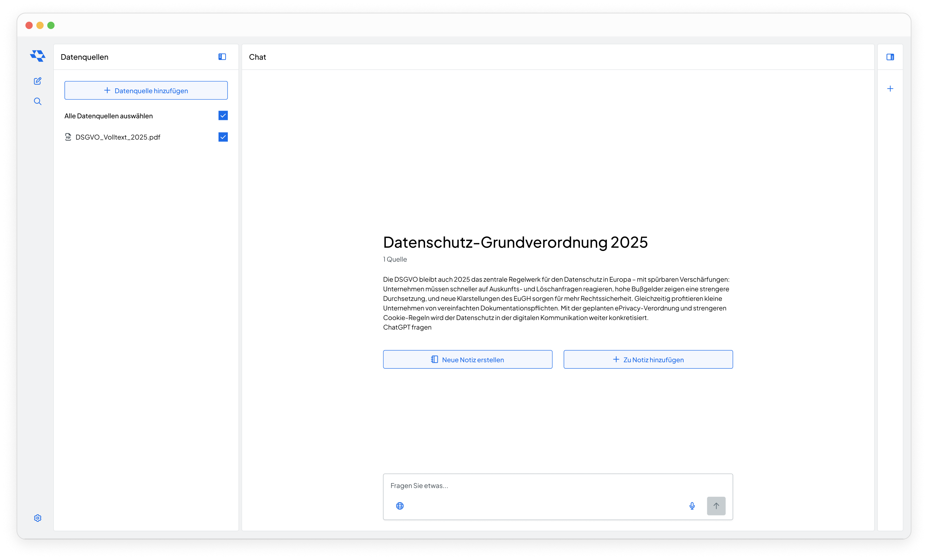This screenshot has height=560, width=928.
Task: Open settings via the gear icon
Action: click(x=38, y=518)
